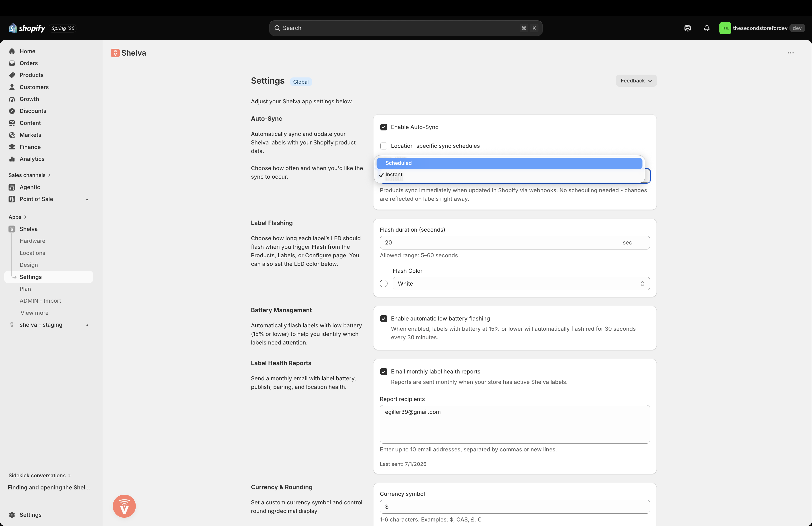Click the Content image icon
The width and height of the screenshot is (812, 526).
tap(12, 123)
